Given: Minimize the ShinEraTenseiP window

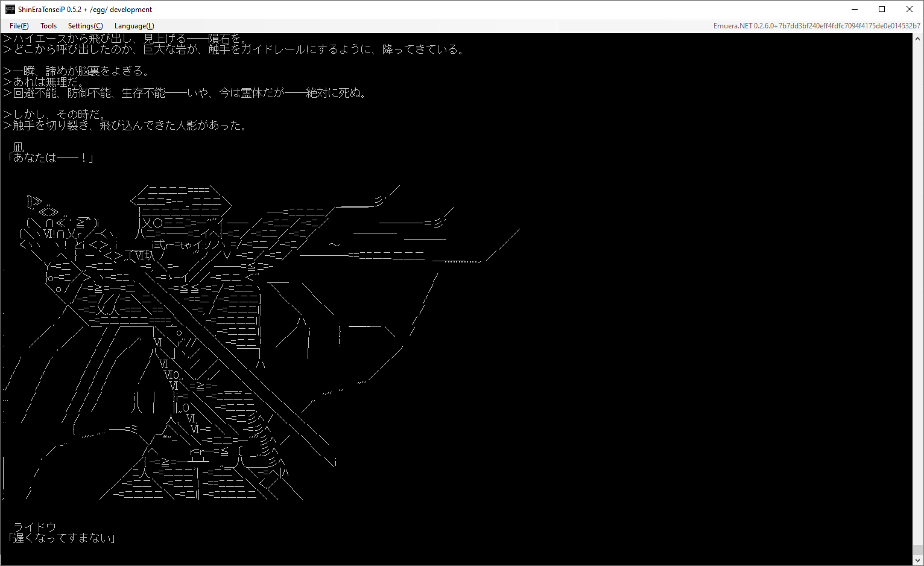Looking at the screenshot, I should point(855,9).
